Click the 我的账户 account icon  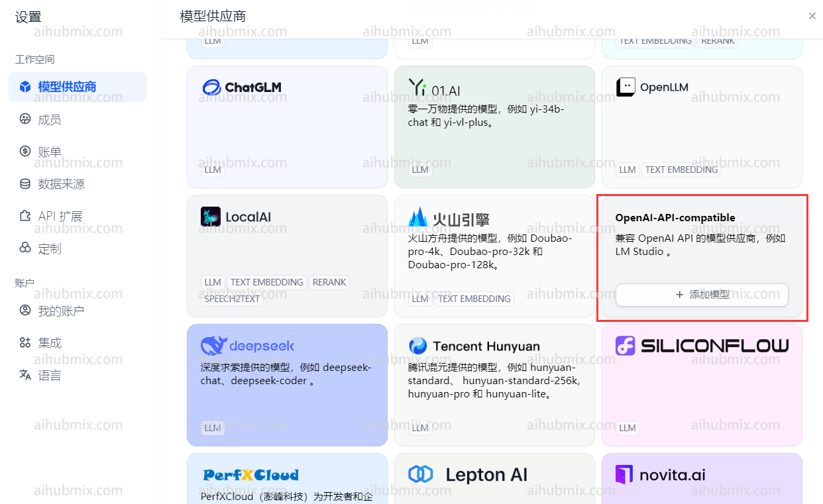click(25, 310)
